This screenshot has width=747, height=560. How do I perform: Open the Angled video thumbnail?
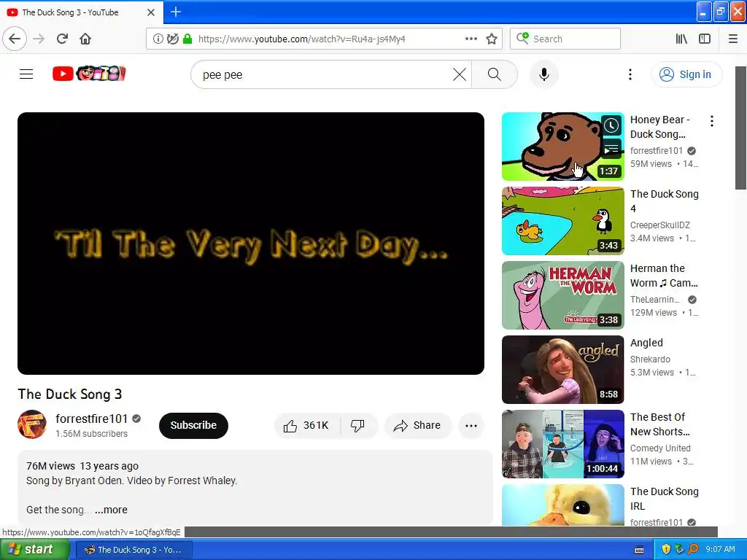coord(562,370)
